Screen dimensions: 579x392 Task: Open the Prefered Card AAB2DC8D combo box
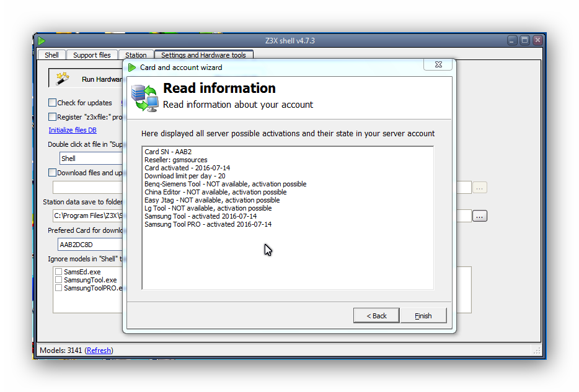click(90, 245)
